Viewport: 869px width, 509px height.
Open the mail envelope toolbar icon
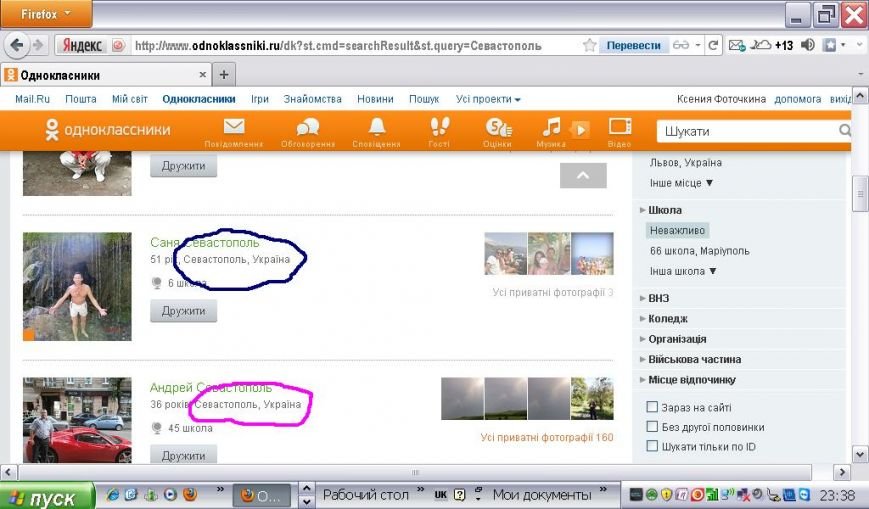point(737,45)
